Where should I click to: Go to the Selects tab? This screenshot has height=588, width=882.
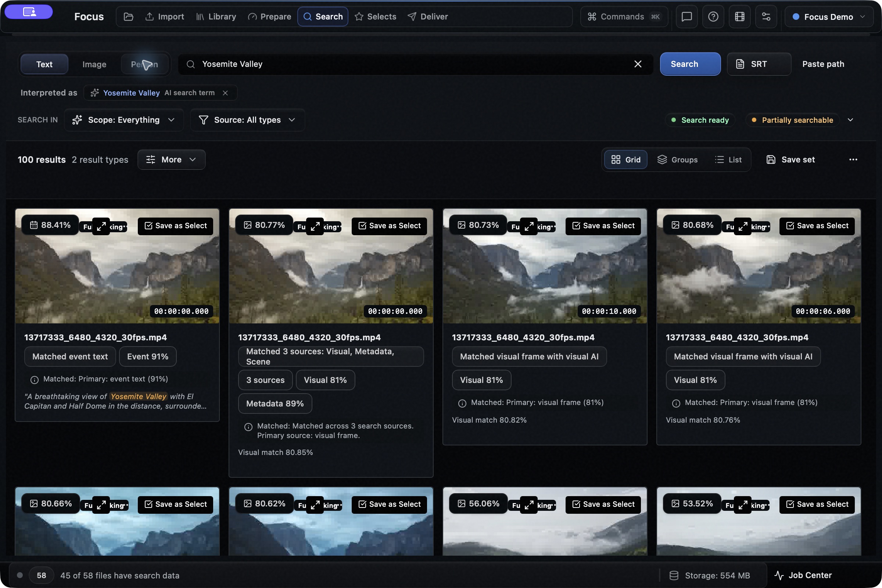[375, 17]
